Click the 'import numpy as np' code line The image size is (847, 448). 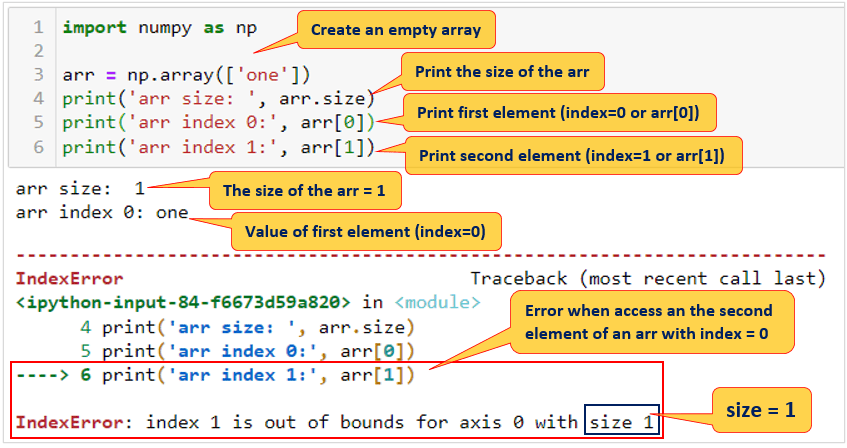(159, 27)
